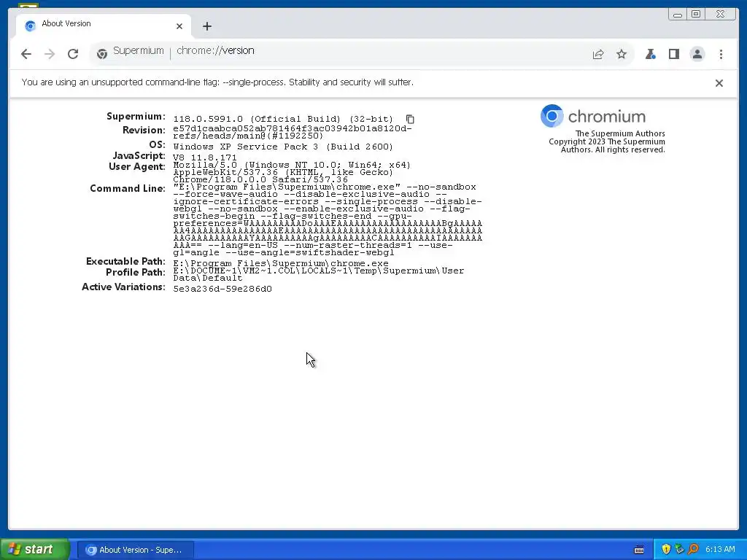Open the Windows start menu
Screen dimensions: 747x560
coord(35,549)
